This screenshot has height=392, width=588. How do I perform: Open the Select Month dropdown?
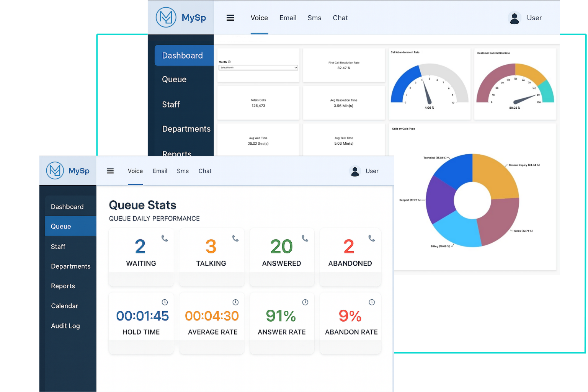point(258,68)
